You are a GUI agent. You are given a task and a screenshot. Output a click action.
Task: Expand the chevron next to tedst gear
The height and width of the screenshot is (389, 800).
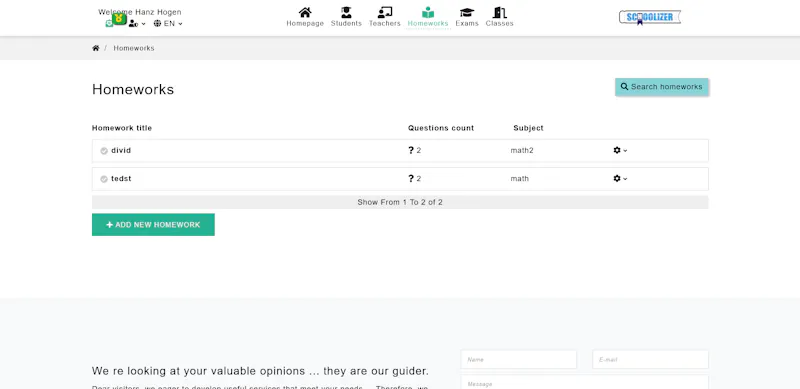pos(626,179)
